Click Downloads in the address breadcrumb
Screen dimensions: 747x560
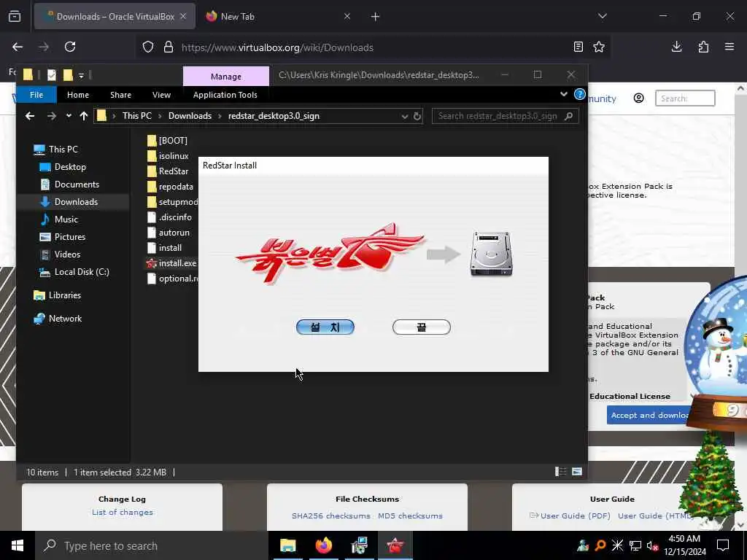(190, 116)
